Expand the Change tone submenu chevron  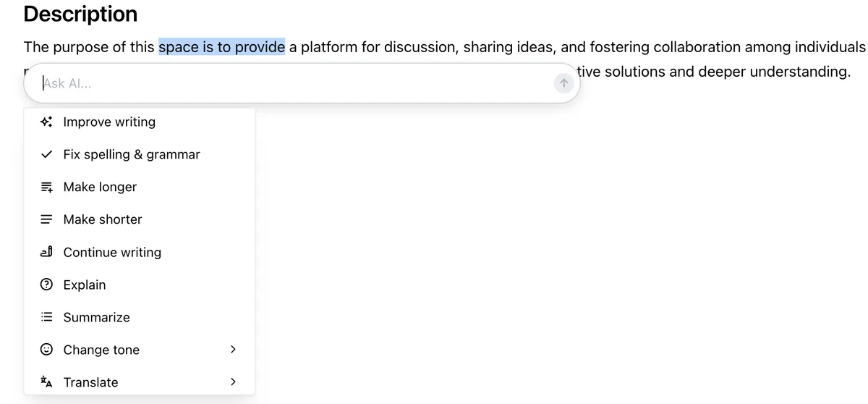tap(233, 349)
